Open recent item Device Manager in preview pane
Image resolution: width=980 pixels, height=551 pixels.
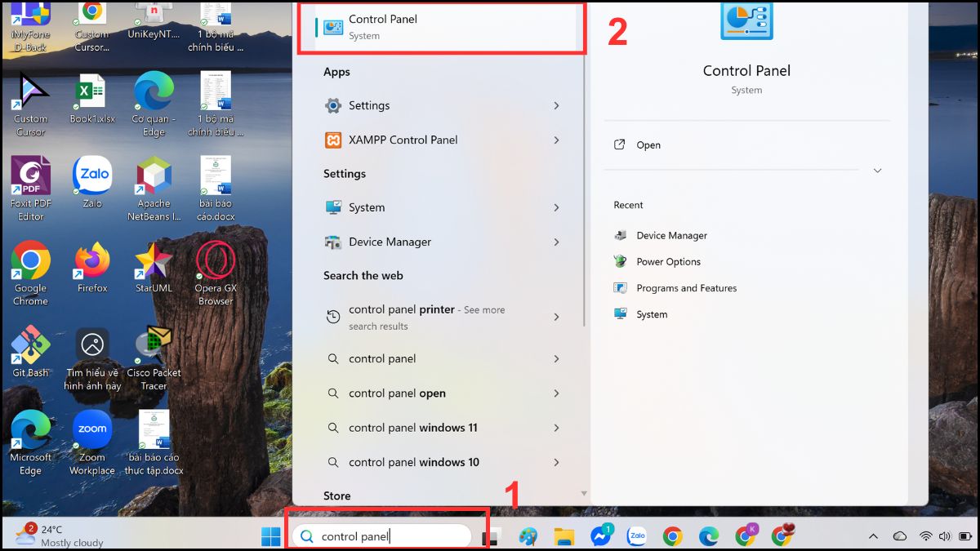(660, 235)
